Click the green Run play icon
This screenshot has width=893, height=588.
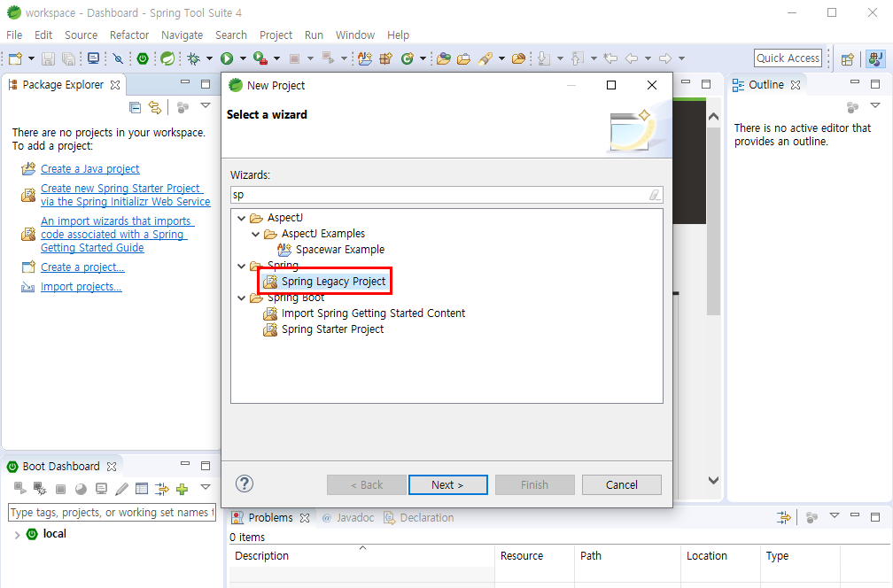coord(227,58)
